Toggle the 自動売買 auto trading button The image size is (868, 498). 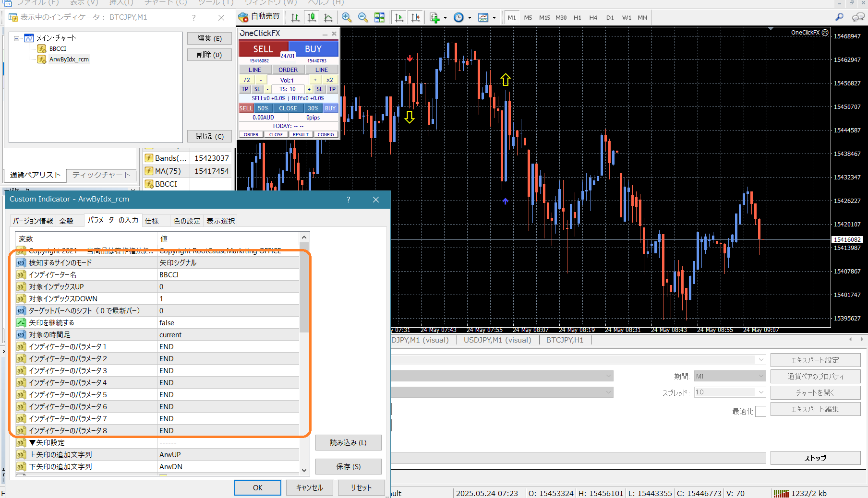click(x=259, y=17)
